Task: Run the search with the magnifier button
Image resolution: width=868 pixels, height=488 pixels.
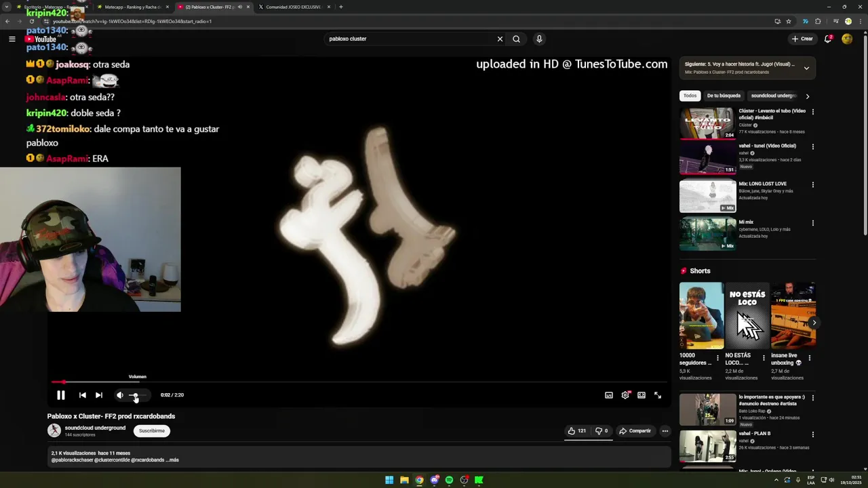Action: pyautogui.click(x=516, y=39)
